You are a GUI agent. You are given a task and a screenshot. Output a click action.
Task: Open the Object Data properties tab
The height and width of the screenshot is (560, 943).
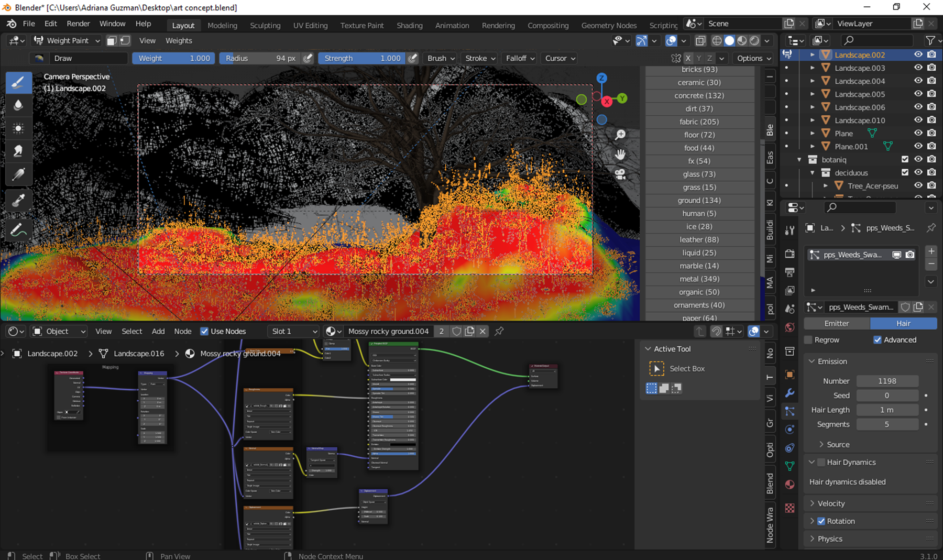click(x=790, y=466)
